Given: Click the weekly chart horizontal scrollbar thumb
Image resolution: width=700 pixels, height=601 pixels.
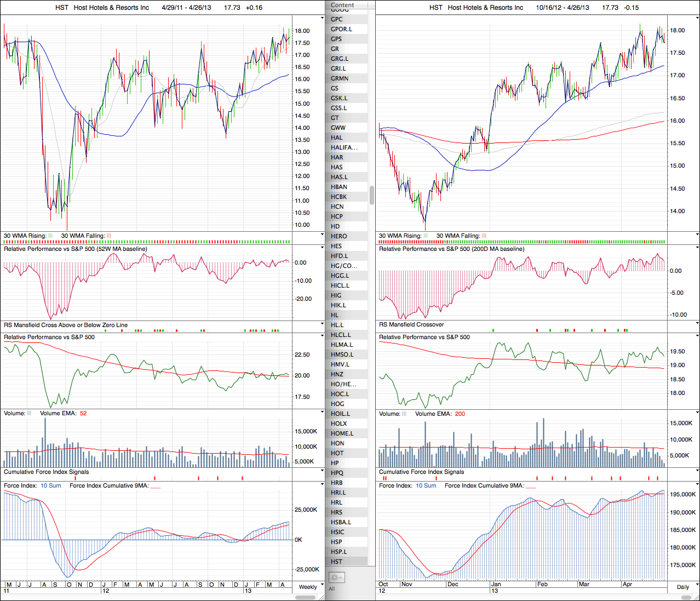Looking at the screenshot, I should 306,597.
